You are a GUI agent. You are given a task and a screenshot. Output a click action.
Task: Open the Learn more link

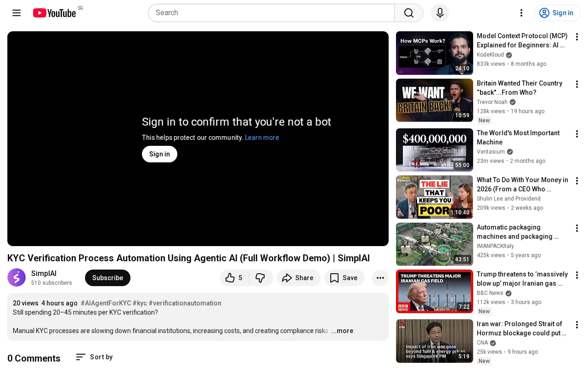[262, 138]
